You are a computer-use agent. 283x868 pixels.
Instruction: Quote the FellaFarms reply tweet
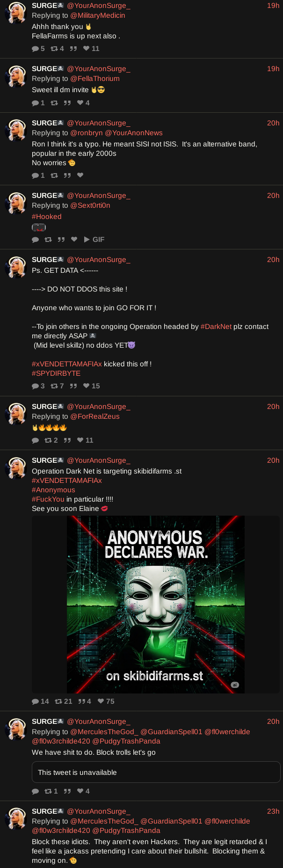73,49
